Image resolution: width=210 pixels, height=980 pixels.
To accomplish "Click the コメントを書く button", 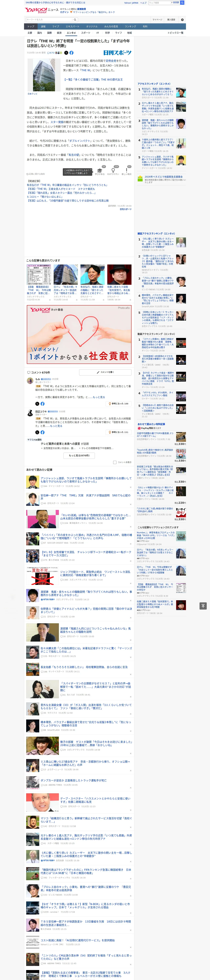I will click(105, 372).
